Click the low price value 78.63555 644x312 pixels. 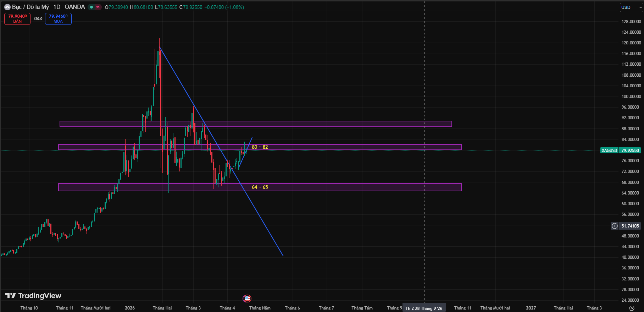coord(167,7)
